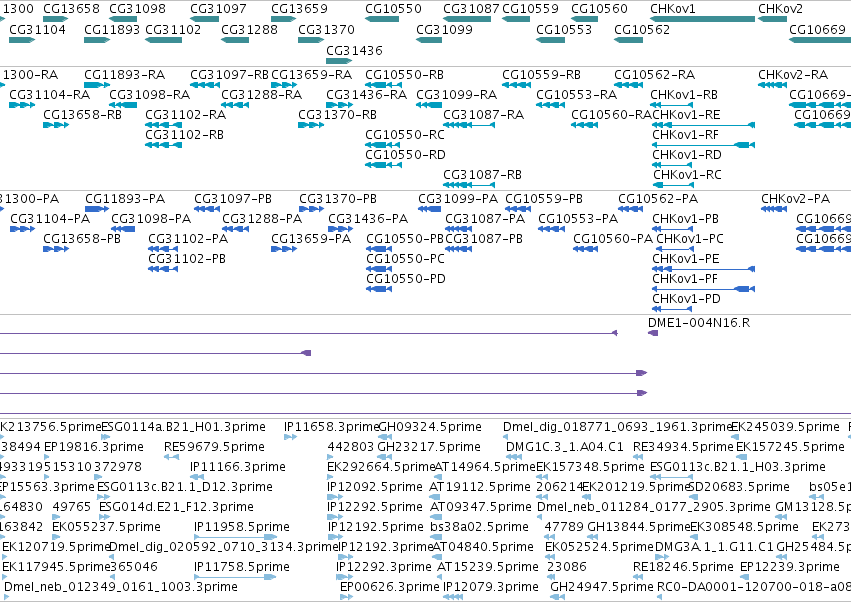Click the CG31436-RA transcript label
This screenshot has height=602, width=851.
[366, 94]
